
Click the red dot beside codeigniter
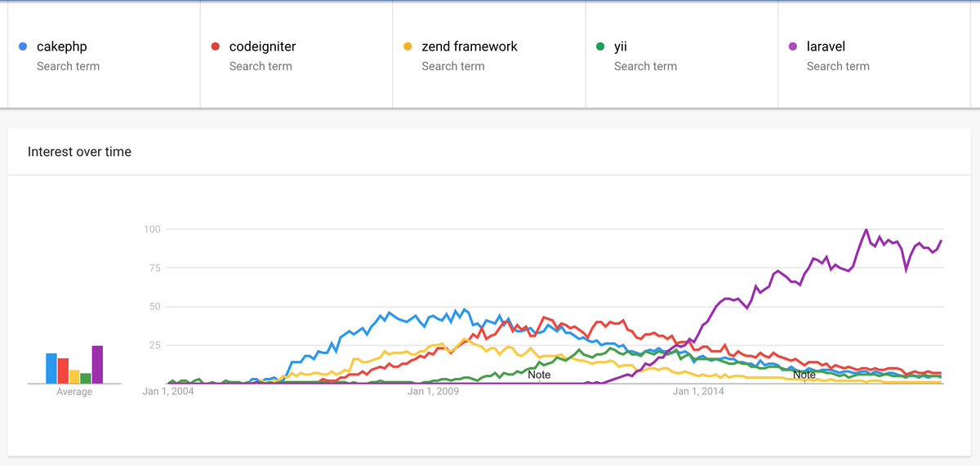click(x=216, y=47)
